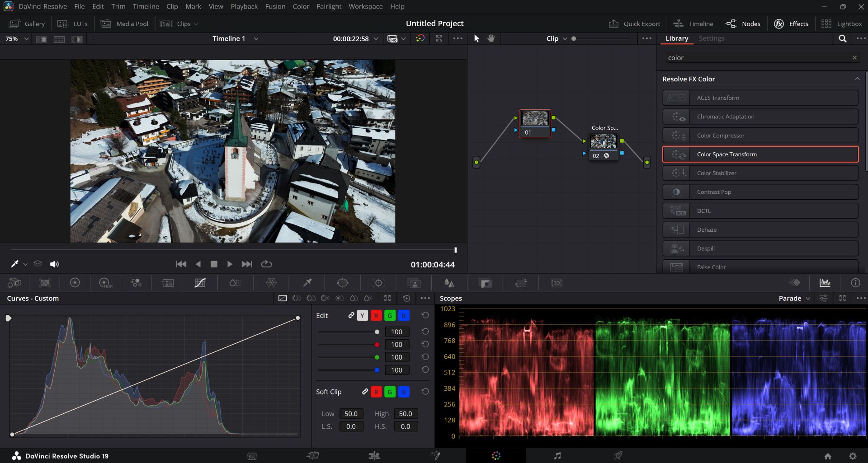Select the Qualifier eyedropper tool

click(x=307, y=283)
